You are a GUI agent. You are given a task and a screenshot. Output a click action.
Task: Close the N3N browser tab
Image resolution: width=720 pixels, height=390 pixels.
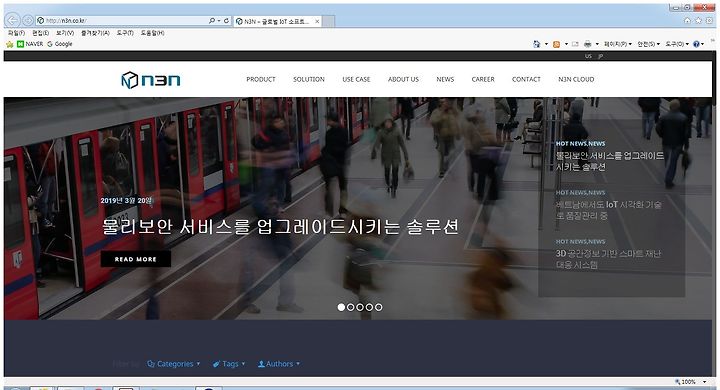coord(317,21)
